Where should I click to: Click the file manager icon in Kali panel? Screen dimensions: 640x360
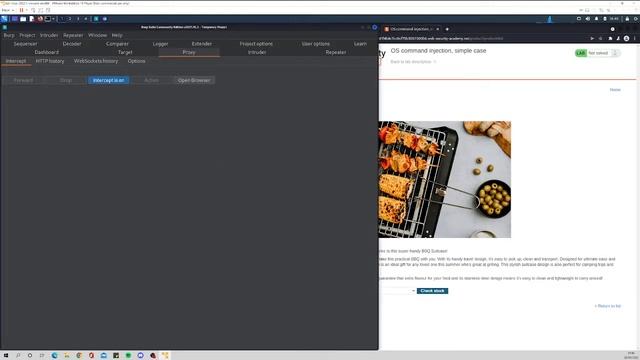(23, 19)
